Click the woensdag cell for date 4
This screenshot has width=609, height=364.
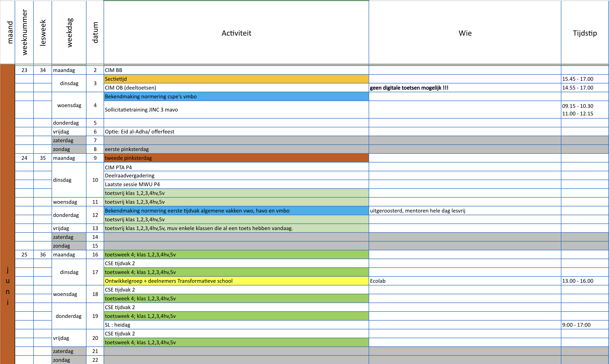point(69,105)
